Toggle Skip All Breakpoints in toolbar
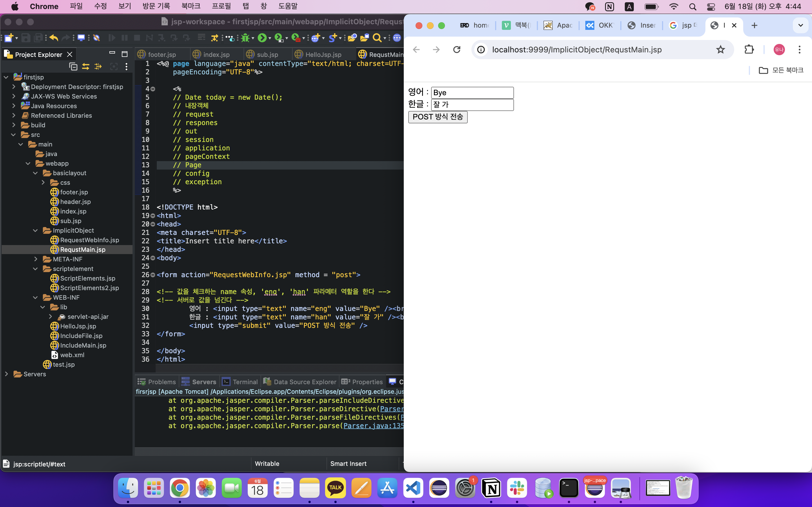The image size is (812, 507). click(97, 38)
